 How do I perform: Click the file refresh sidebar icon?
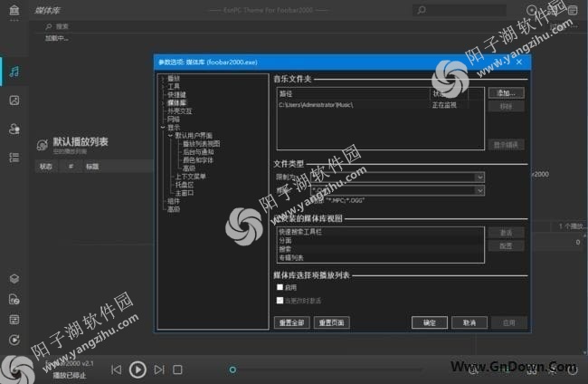(14, 299)
